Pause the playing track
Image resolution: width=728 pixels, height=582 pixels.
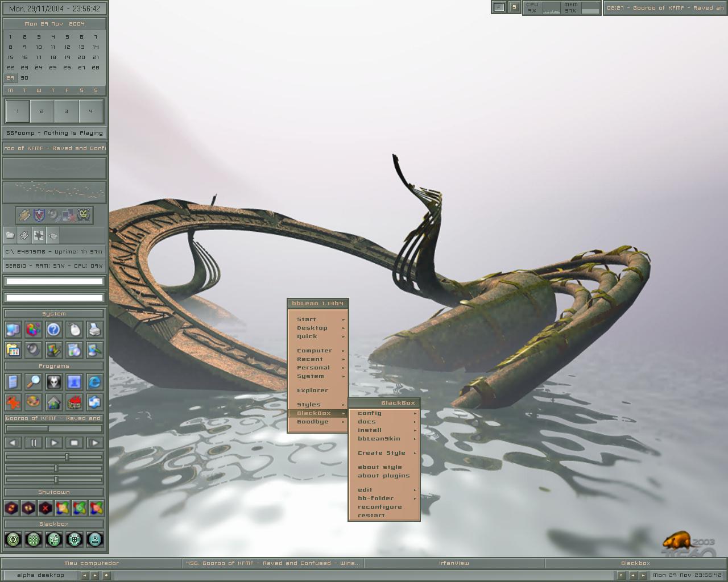coord(34,443)
